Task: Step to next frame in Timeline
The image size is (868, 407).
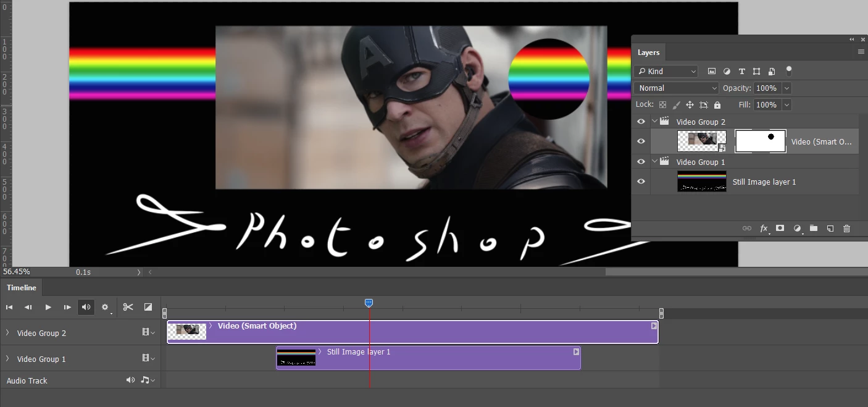Action: (x=67, y=307)
